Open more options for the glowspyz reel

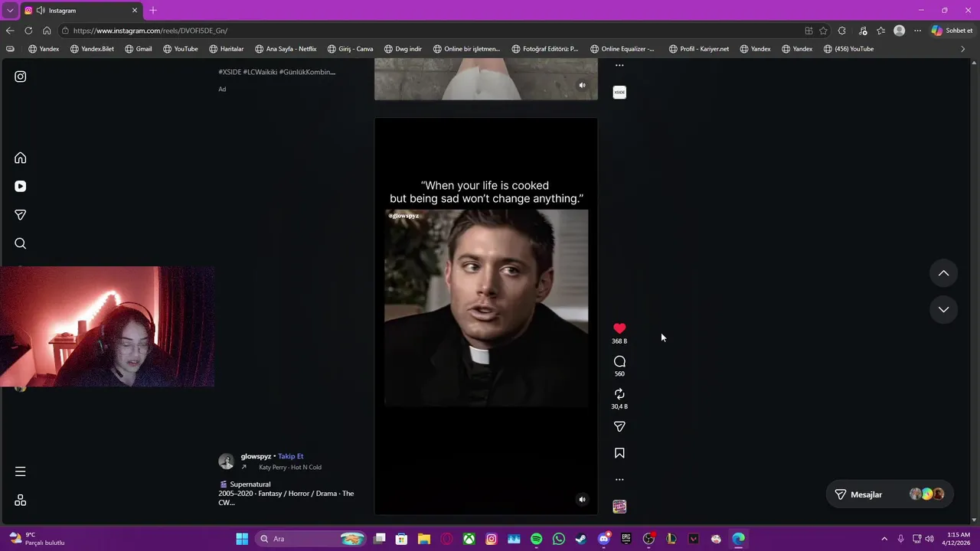tap(619, 480)
